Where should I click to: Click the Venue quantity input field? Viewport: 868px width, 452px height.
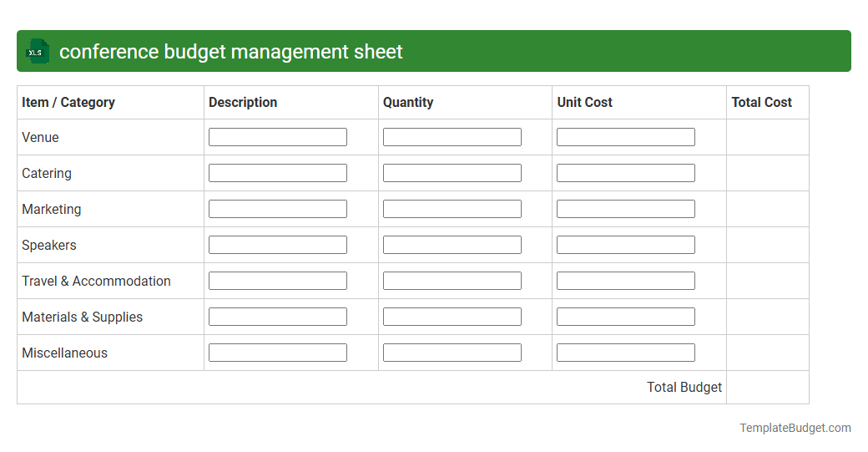tap(452, 137)
